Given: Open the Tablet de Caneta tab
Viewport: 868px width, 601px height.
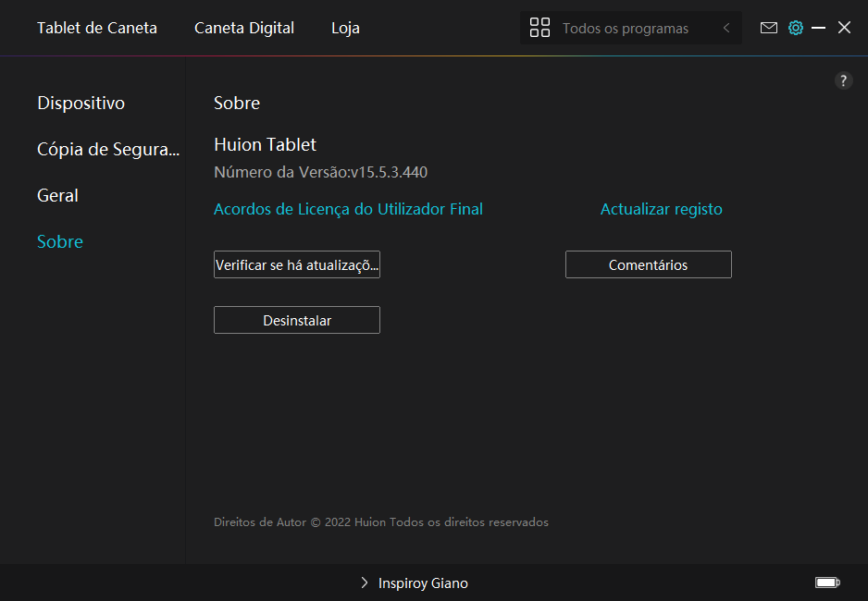Looking at the screenshot, I should (97, 28).
